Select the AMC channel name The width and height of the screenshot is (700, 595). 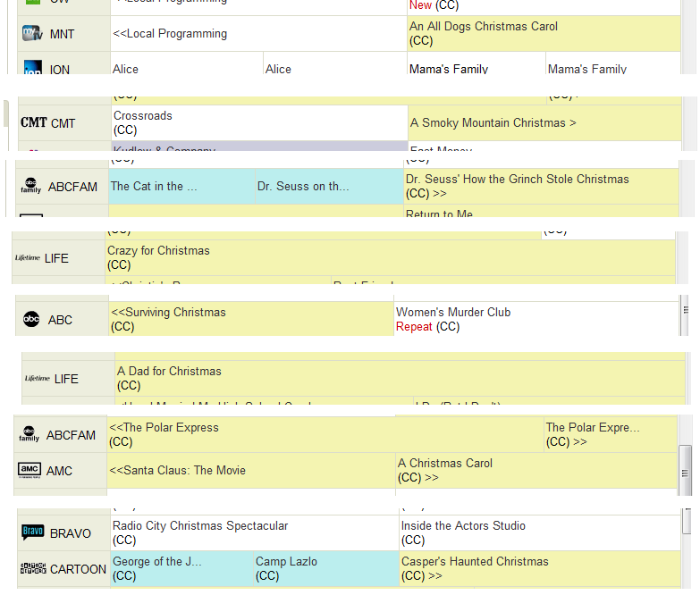(59, 471)
